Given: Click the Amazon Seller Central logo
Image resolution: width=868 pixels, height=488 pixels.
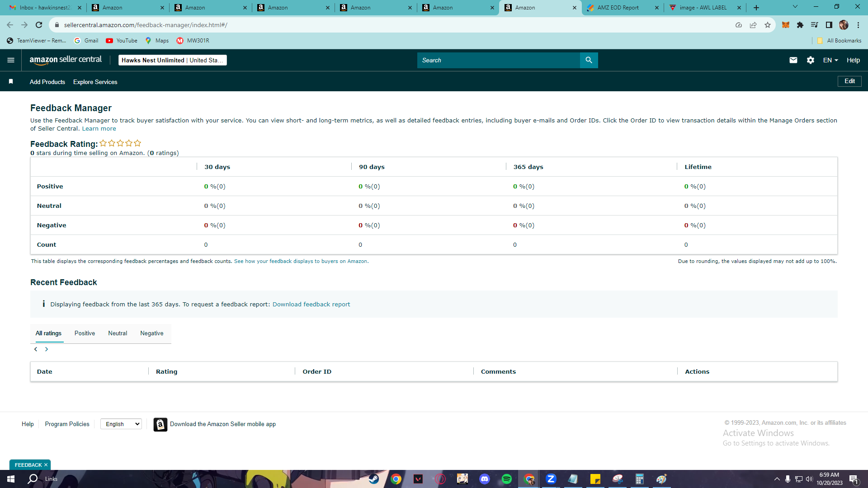Looking at the screenshot, I should click(66, 60).
